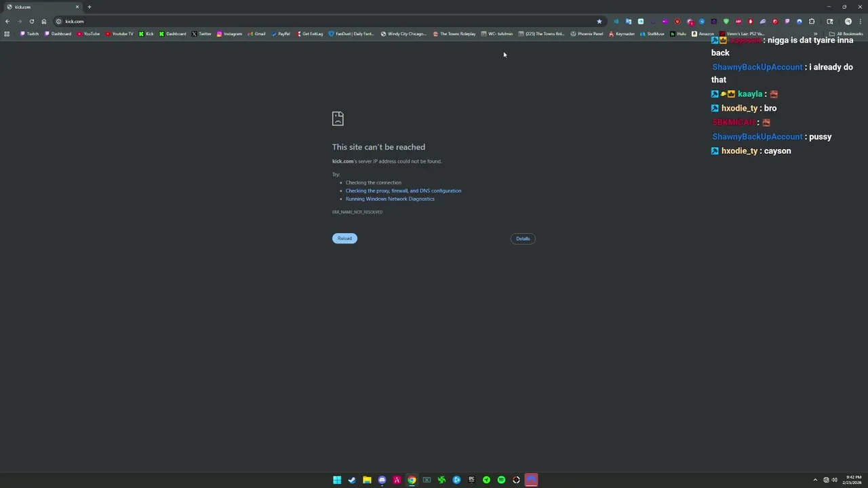
Task: Open the Amazon bookmark
Action: tap(703, 34)
